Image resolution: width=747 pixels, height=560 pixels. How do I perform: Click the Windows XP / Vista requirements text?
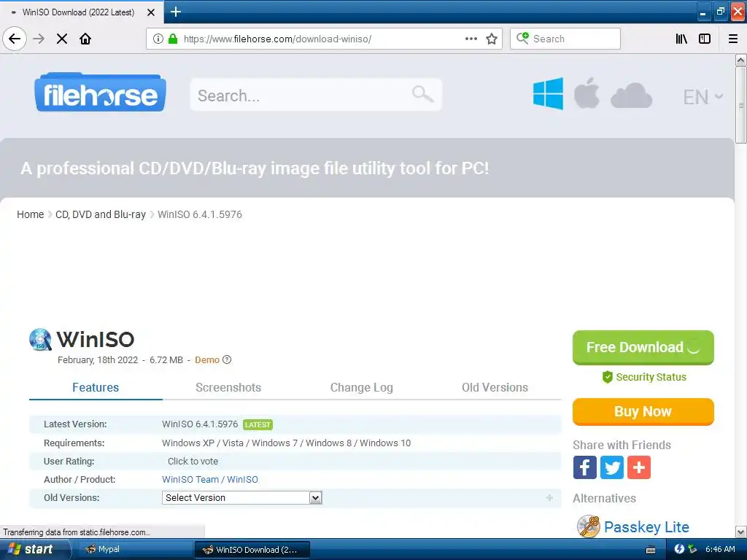(x=286, y=443)
